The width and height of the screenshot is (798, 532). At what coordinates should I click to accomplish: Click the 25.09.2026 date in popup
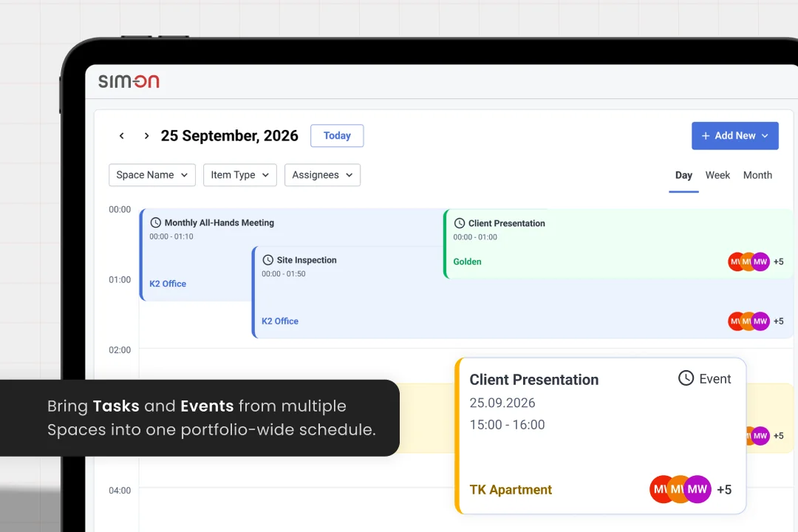(502, 403)
